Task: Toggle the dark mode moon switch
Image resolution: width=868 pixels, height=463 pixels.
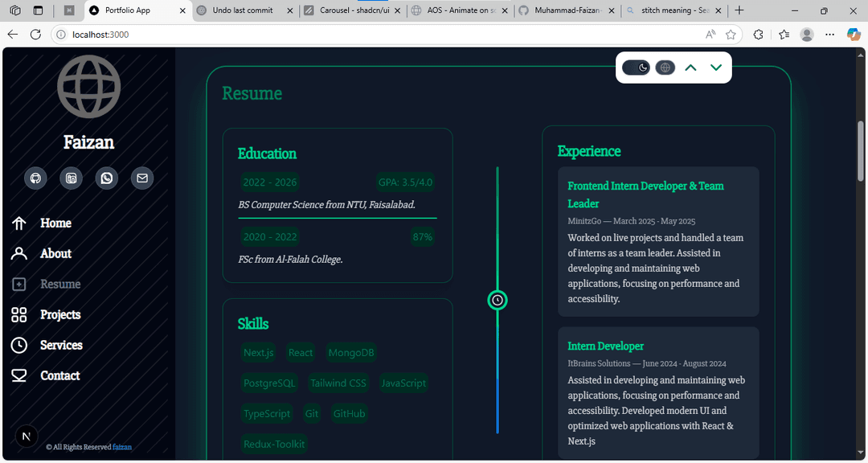Action: tap(636, 68)
